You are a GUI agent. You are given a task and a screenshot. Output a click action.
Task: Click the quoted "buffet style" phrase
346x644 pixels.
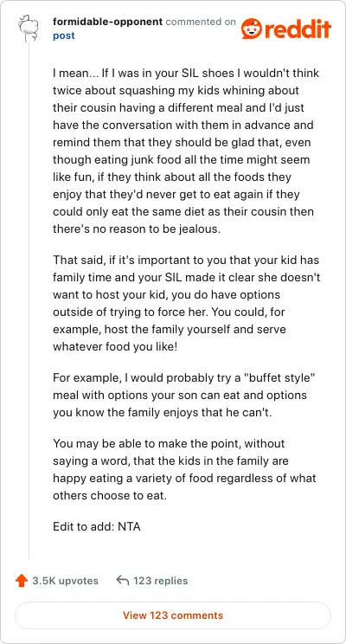click(282, 378)
